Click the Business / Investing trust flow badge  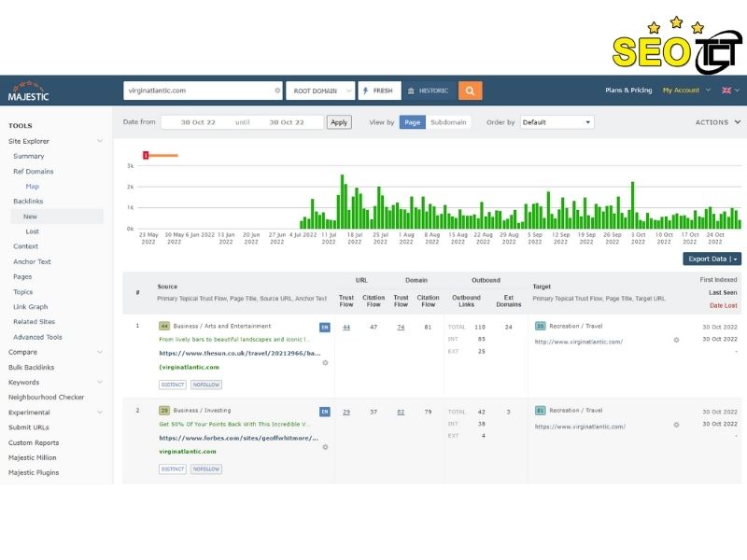(x=164, y=411)
